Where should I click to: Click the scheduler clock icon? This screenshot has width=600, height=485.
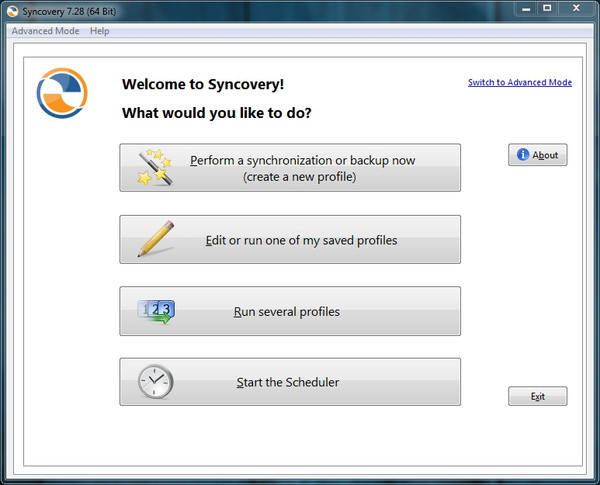pyautogui.click(x=155, y=382)
